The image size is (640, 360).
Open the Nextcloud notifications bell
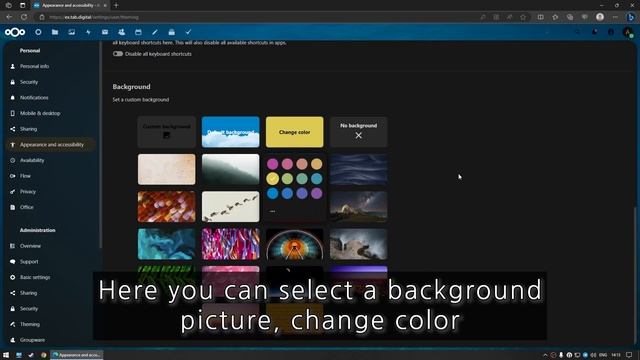click(x=594, y=32)
